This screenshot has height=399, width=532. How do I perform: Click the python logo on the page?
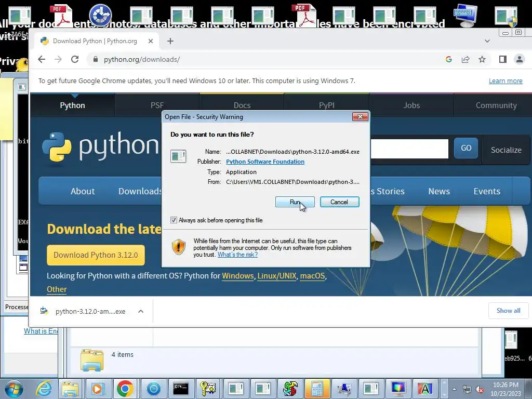100,146
